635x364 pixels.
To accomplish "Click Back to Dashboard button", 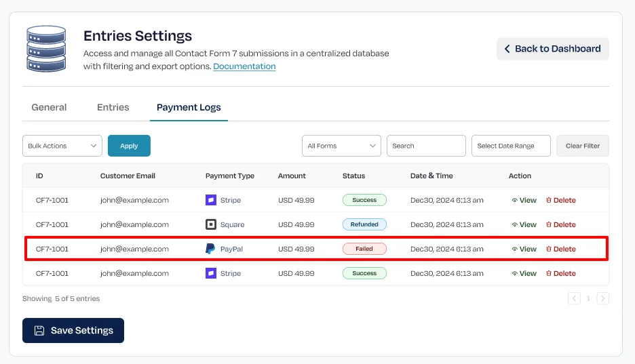I will (553, 49).
